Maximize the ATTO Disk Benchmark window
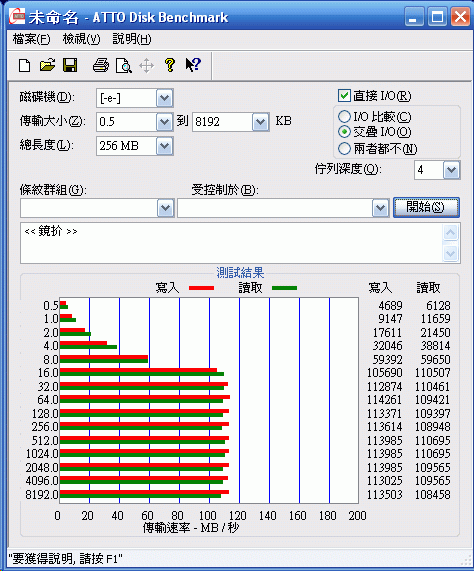 (x=437, y=17)
